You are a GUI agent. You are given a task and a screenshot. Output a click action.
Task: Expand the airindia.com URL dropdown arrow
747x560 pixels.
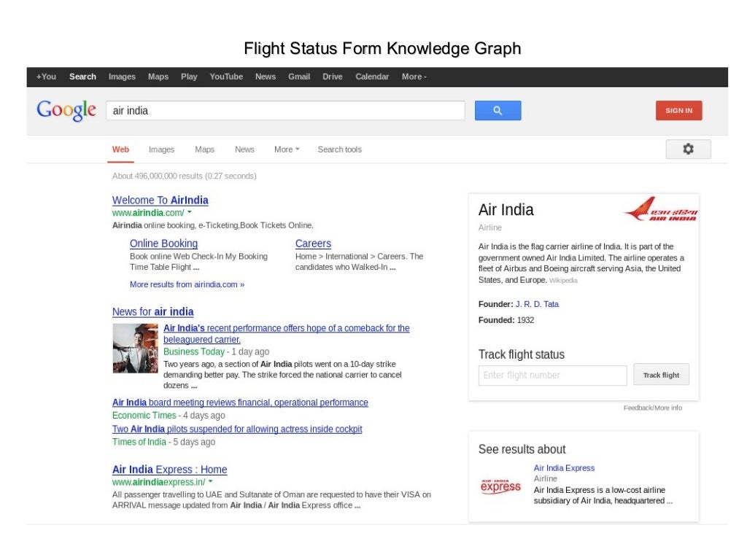[x=190, y=212]
